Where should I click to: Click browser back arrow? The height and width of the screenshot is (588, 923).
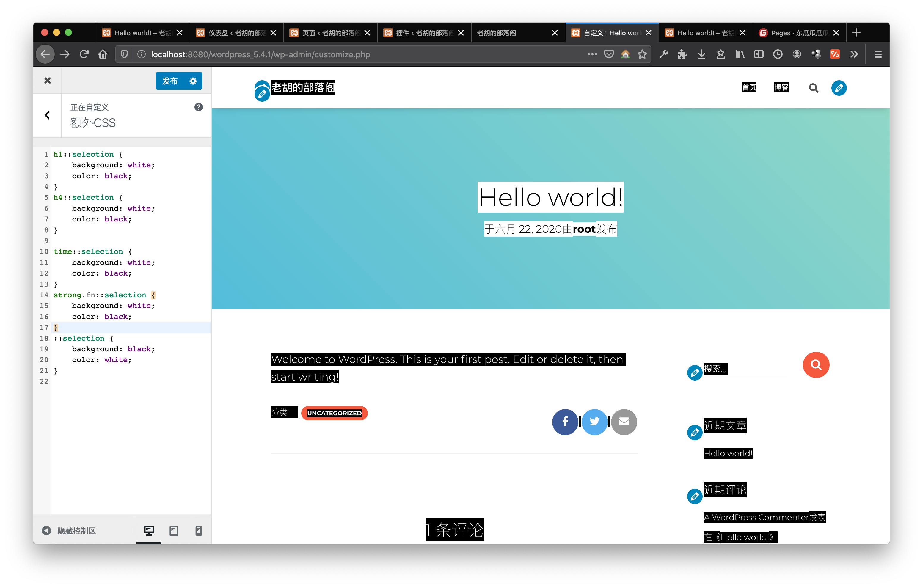pos(45,54)
